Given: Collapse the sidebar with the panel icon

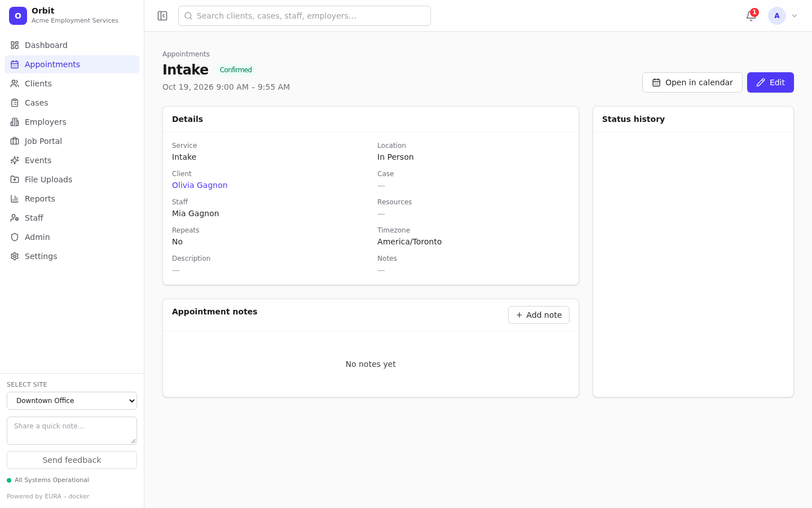Looking at the screenshot, I should (162, 16).
